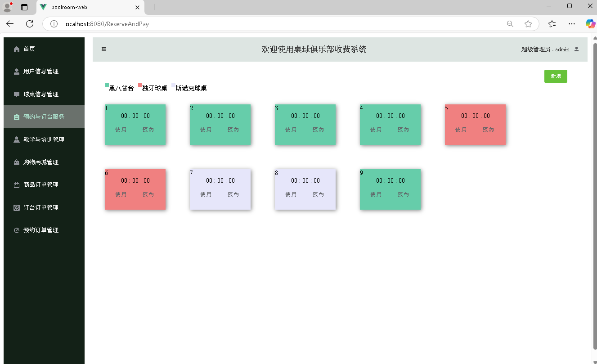Image resolution: width=597 pixels, height=364 pixels.
Task: Collapse the sidebar with the fold icon
Action: 104,49
